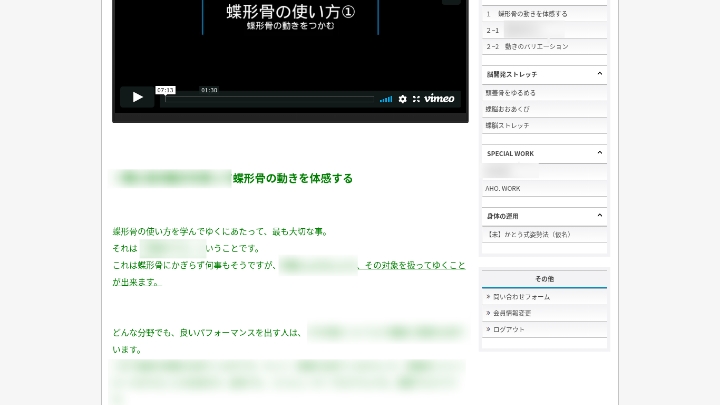
Task: Open 蝶形骨ストレッチ lesson
Action: 508,125
